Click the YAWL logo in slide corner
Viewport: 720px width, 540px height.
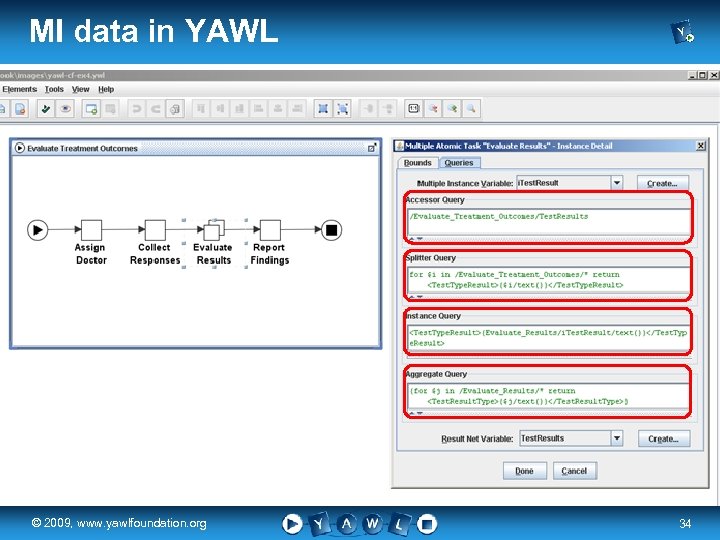tap(682, 32)
